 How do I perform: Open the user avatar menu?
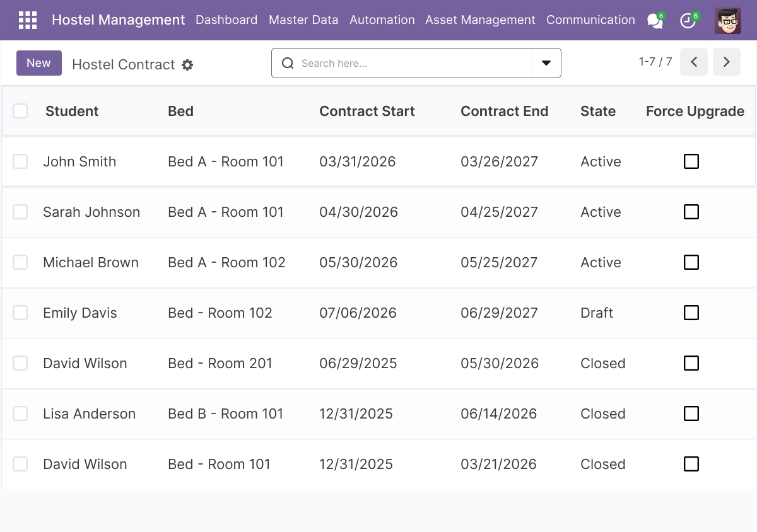[x=727, y=21]
